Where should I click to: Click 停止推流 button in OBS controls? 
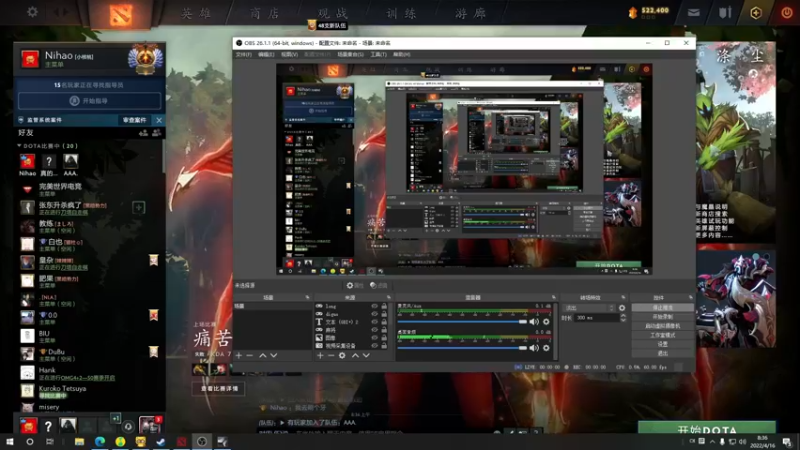[x=662, y=308]
